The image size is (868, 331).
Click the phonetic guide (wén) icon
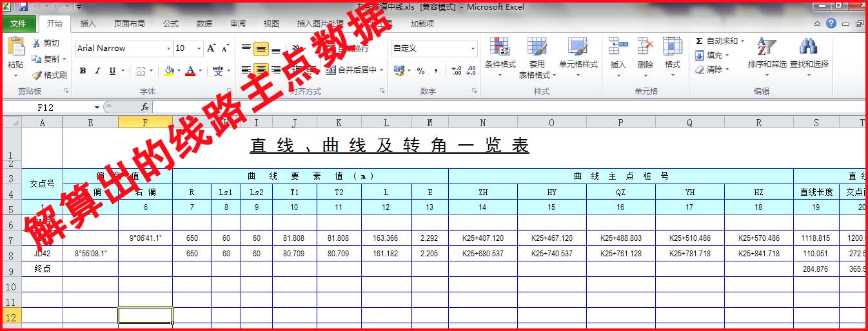pos(218,70)
